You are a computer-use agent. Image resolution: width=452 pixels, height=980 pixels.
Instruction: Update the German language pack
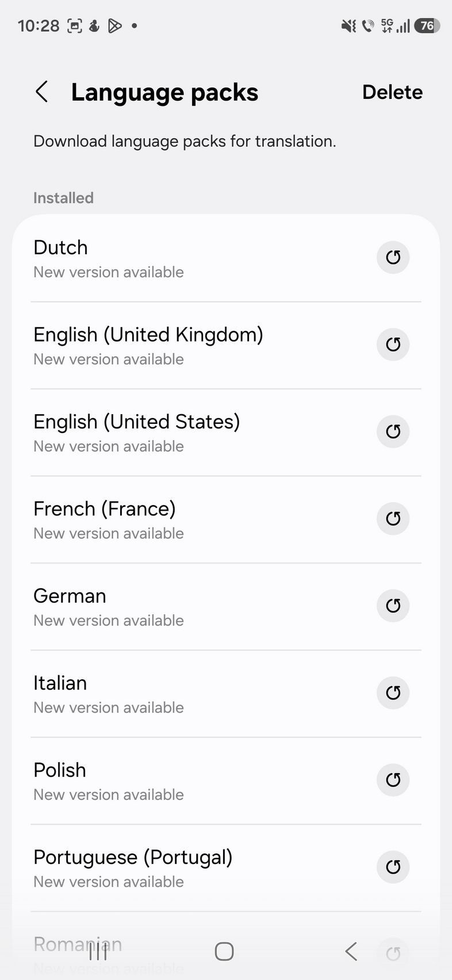pos(393,606)
